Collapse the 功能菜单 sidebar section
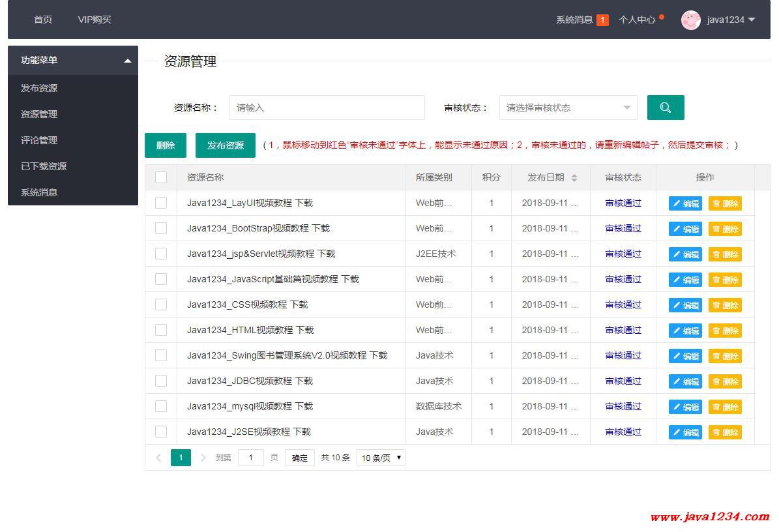Screen dimensions: 779x532 click(x=128, y=61)
